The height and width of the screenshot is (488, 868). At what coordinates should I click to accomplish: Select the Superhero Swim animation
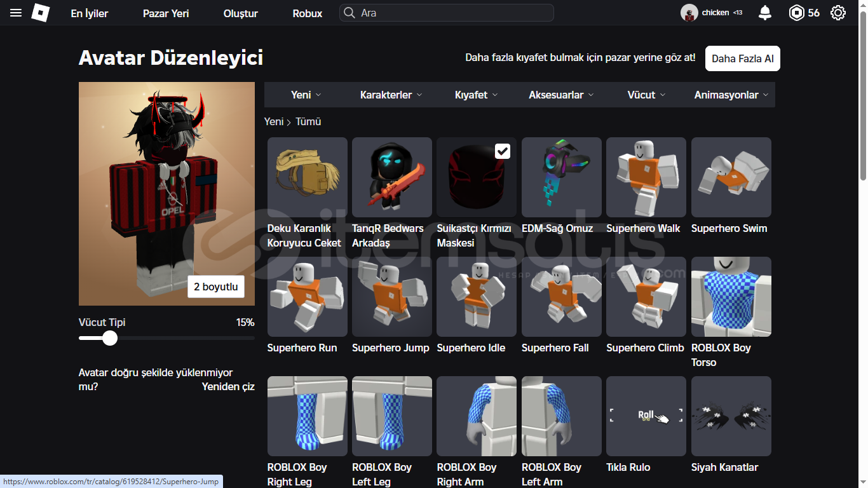(731, 177)
